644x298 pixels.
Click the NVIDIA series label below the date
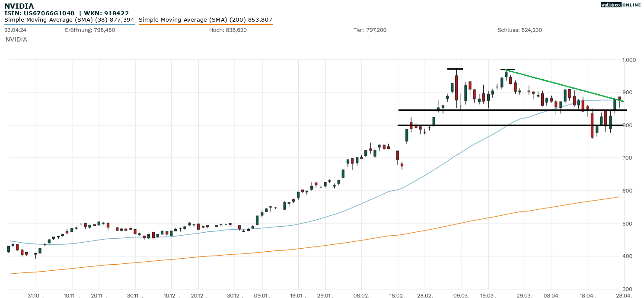tap(16, 39)
